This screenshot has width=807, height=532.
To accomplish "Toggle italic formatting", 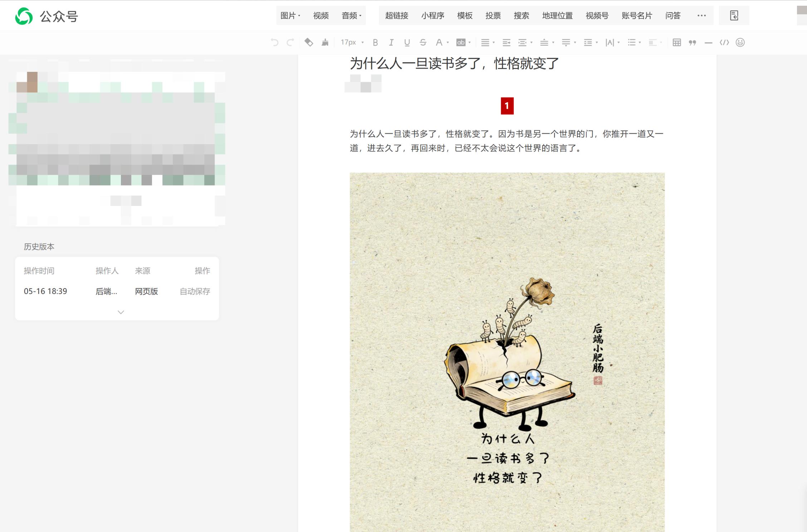I will 391,43.
